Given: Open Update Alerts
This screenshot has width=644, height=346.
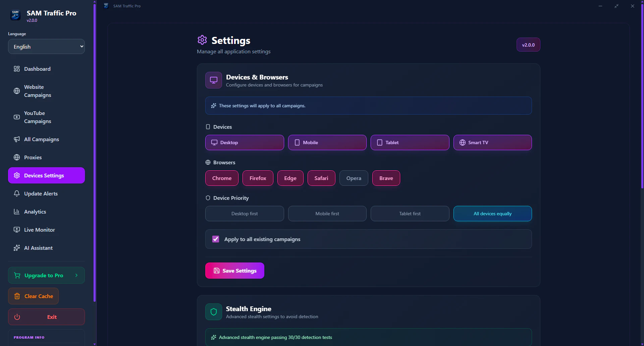Looking at the screenshot, I should [46, 193].
